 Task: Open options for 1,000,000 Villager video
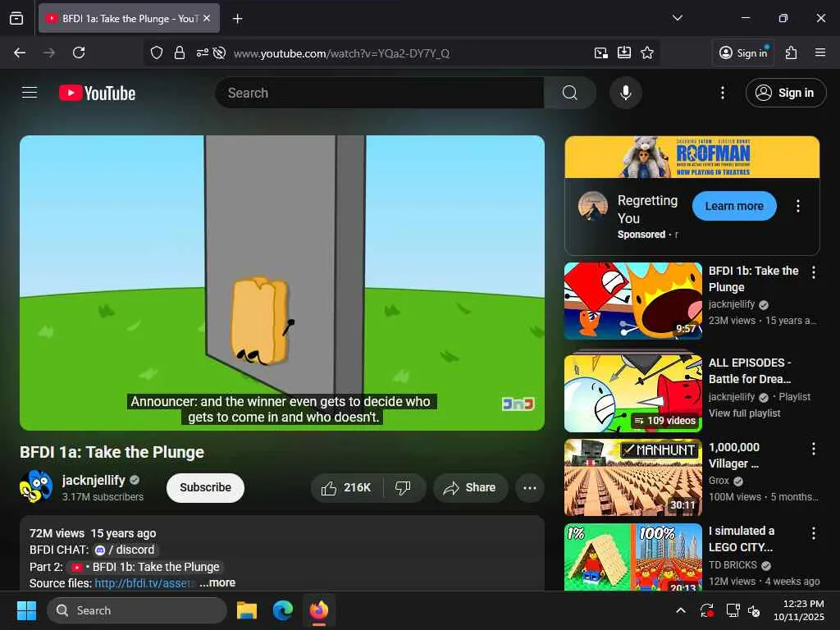tap(813, 449)
